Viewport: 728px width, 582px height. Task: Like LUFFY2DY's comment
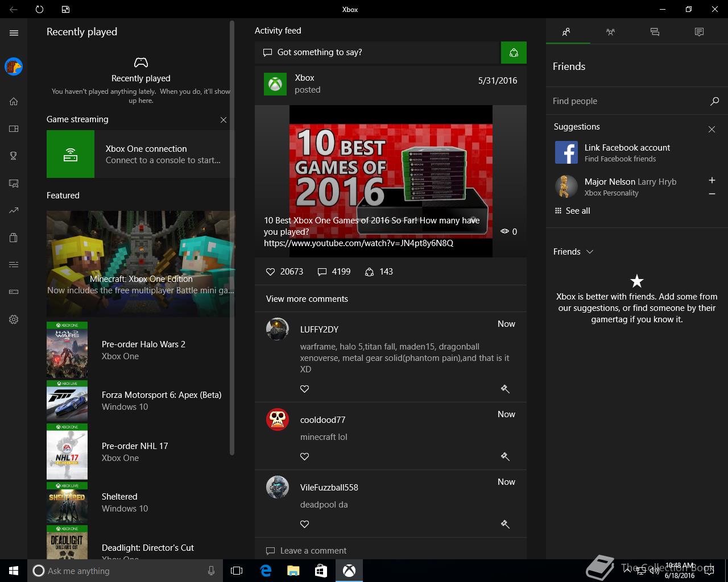coord(305,389)
